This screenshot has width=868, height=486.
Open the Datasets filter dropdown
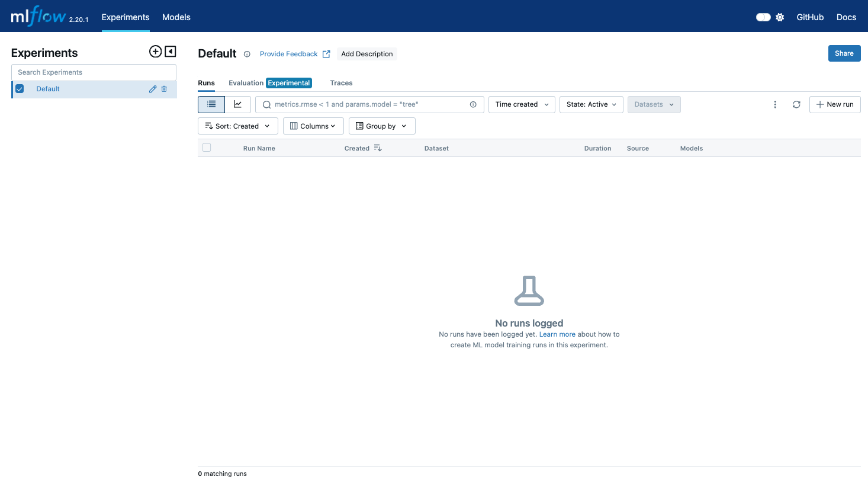654,104
